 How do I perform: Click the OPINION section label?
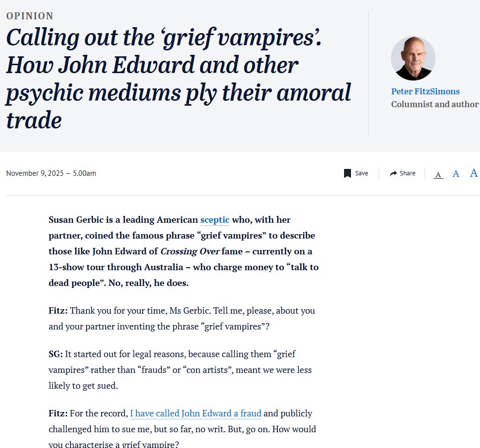pyautogui.click(x=30, y=16)
